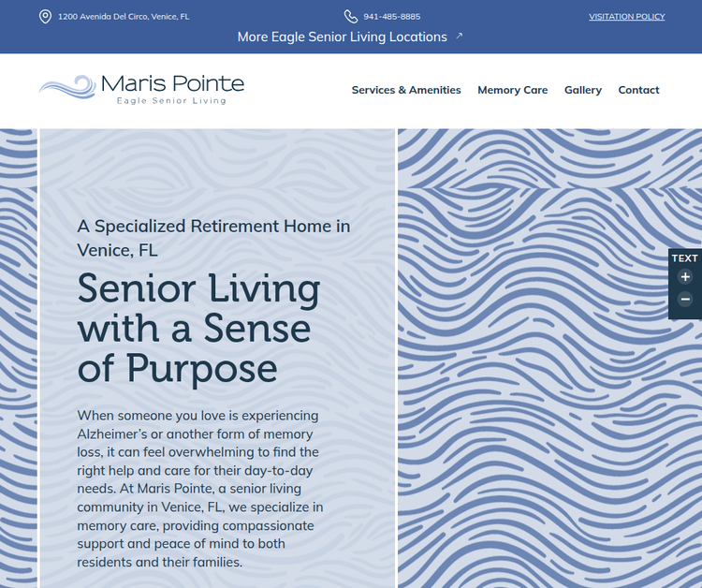Click the TEXT size widget label
702x588 pixels.
685,258
